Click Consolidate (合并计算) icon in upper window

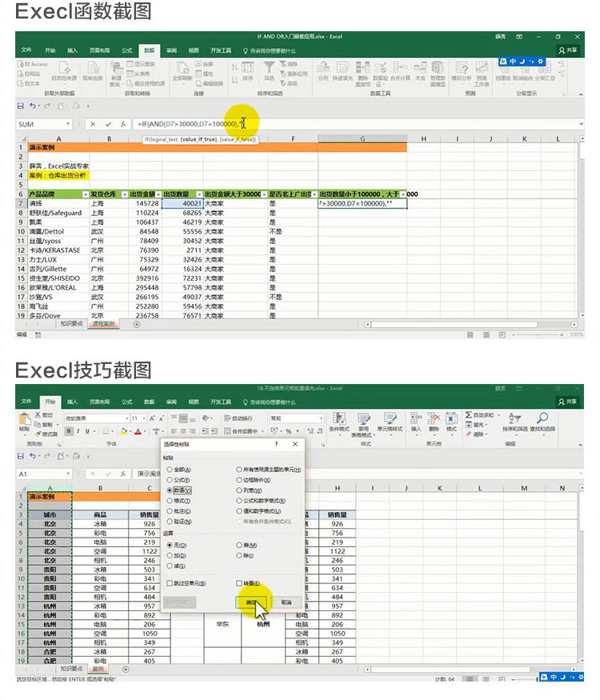coord(399,68)
